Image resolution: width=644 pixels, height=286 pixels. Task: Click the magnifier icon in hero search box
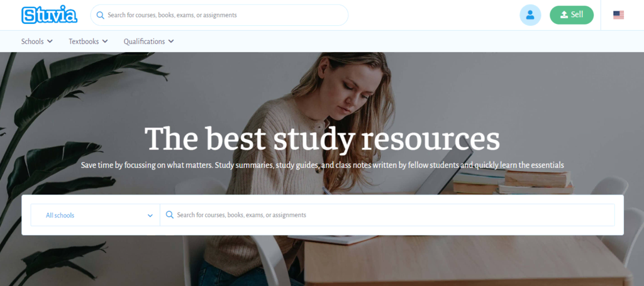coord(170,214)
